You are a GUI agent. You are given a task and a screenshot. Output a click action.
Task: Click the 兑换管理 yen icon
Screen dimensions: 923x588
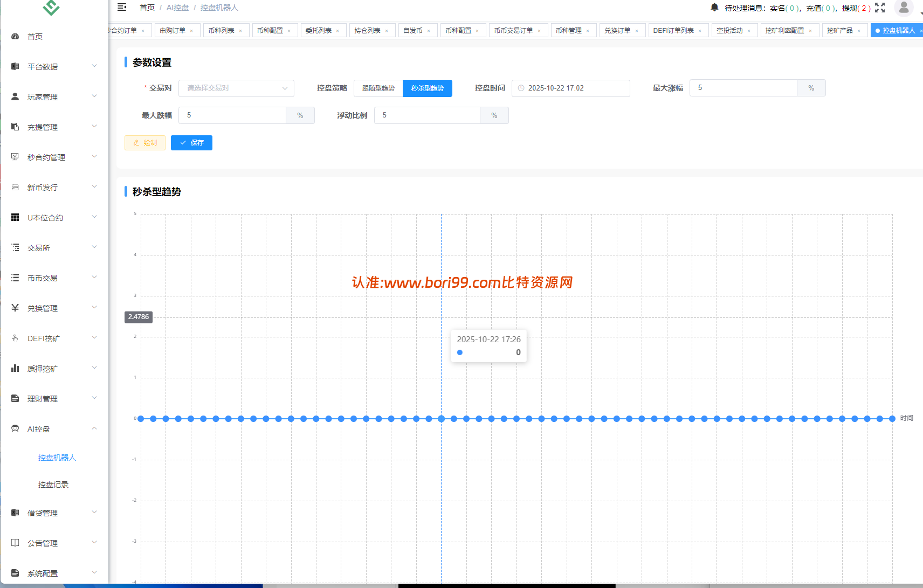[15, 308]
